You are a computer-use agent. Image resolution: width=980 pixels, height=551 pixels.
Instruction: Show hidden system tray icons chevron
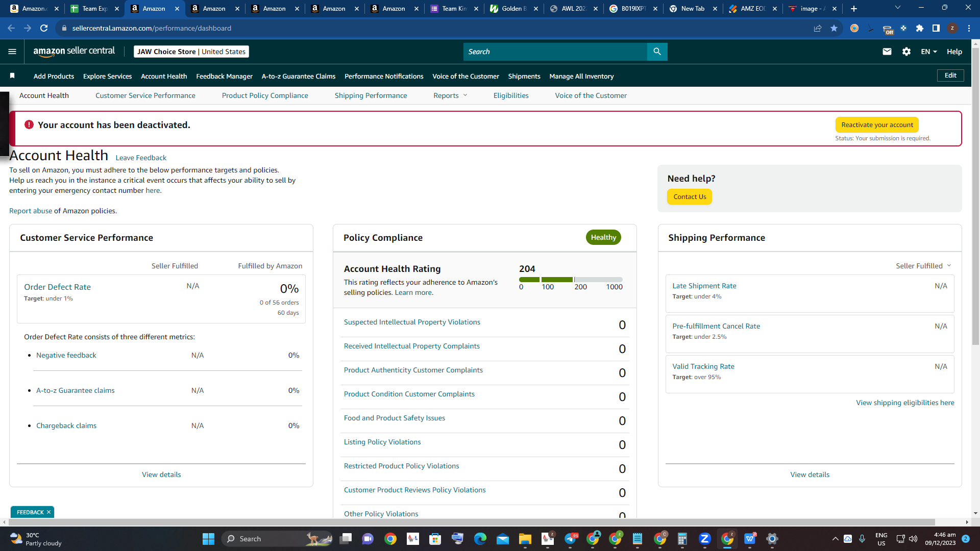[835, 539]
